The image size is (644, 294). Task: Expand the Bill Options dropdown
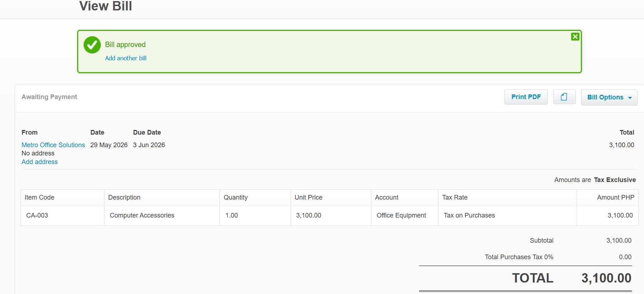tap(609, 97)
